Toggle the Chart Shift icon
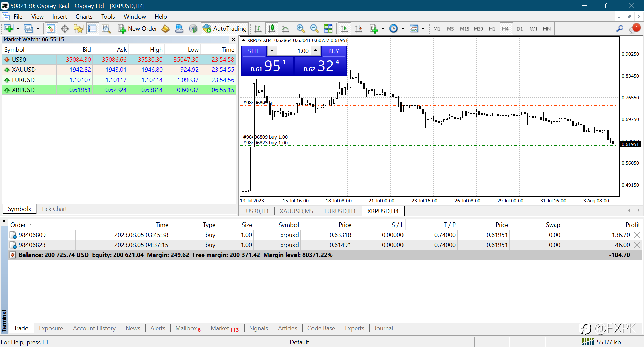This screenshot has height=347, width=644. click(x=358, y=29)
